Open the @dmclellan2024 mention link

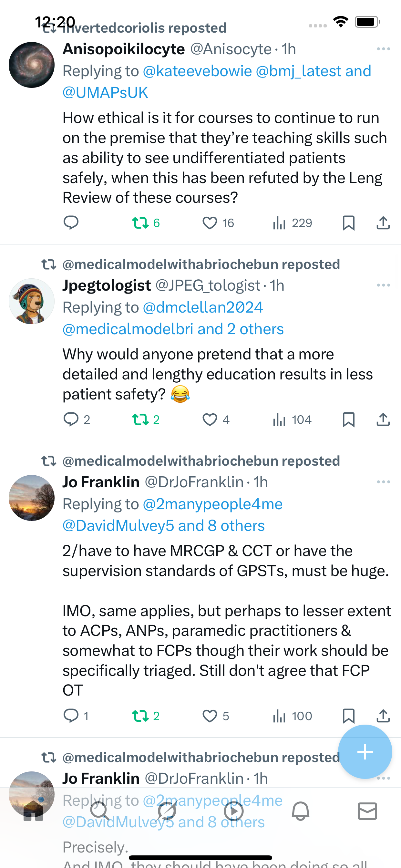203,307
